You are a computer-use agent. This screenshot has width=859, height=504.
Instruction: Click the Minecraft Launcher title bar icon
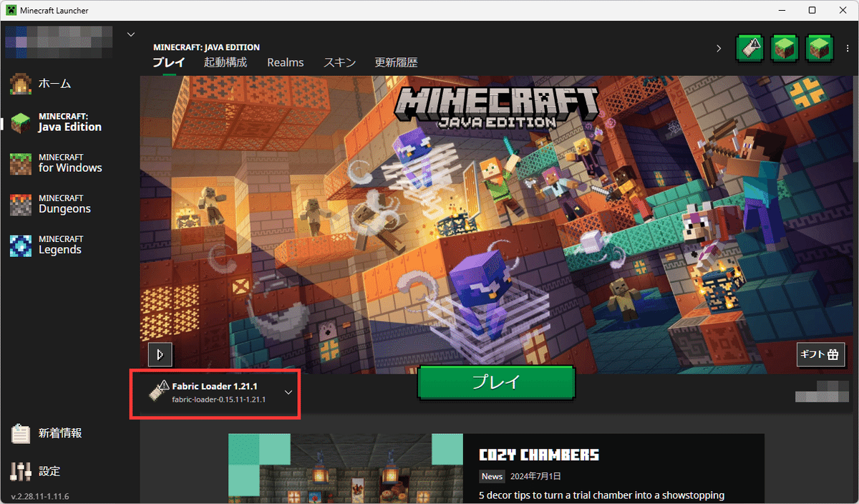coord(10,10)
